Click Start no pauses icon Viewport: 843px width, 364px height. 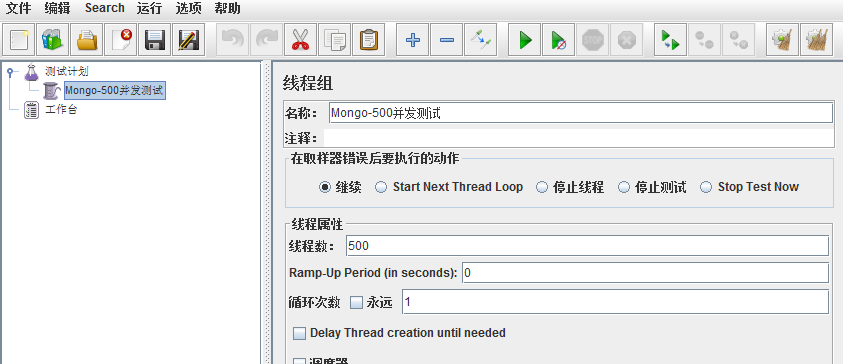click(x=559, y=40)
